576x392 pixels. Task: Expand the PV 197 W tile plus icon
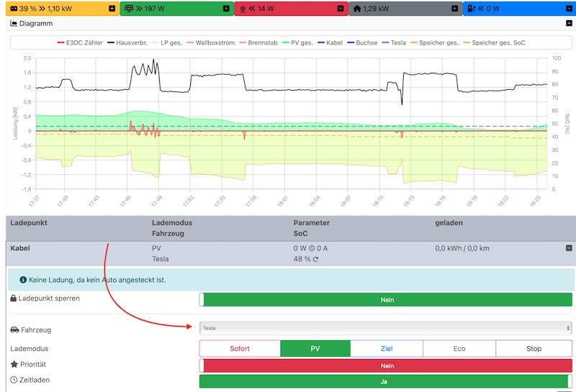[226, 9]
